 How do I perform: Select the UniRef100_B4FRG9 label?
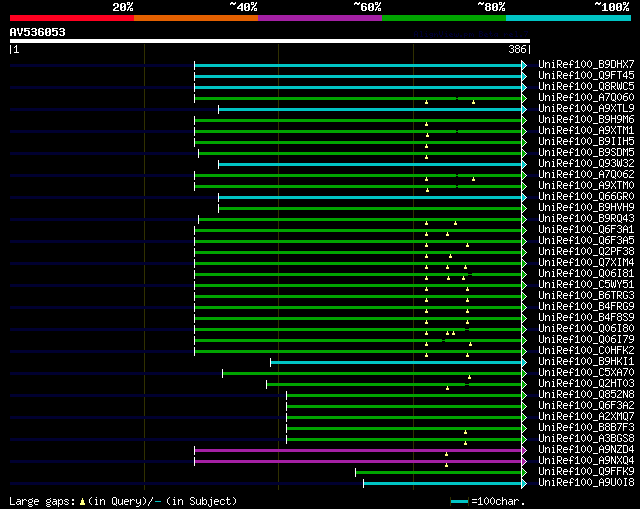[586, 307]
